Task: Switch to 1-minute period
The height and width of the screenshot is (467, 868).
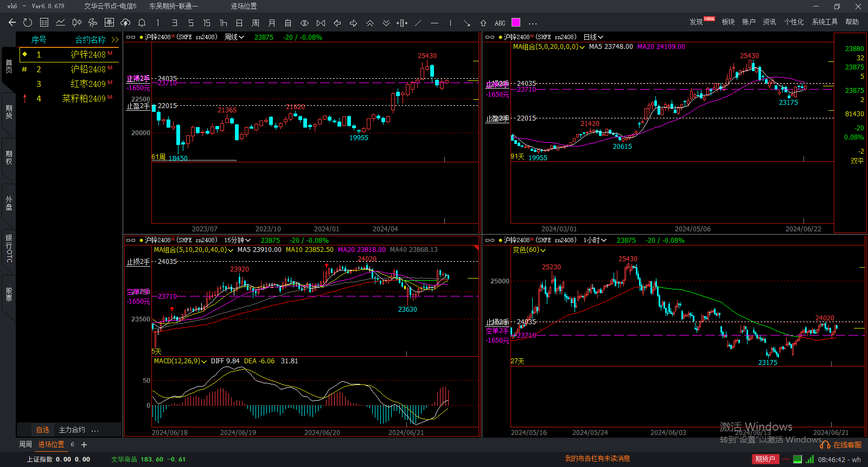Action: [158, 23]
